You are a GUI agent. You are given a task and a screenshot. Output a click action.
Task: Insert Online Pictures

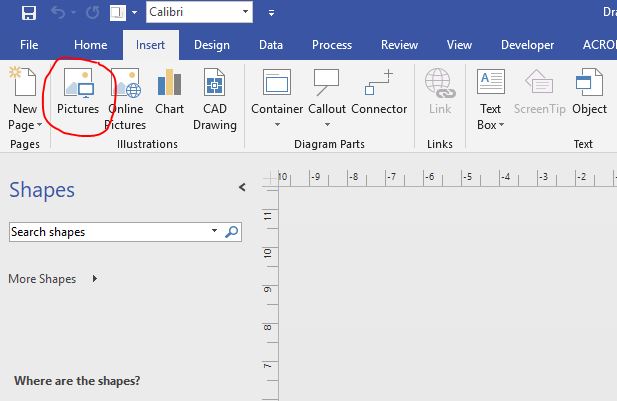coord(125,99)
